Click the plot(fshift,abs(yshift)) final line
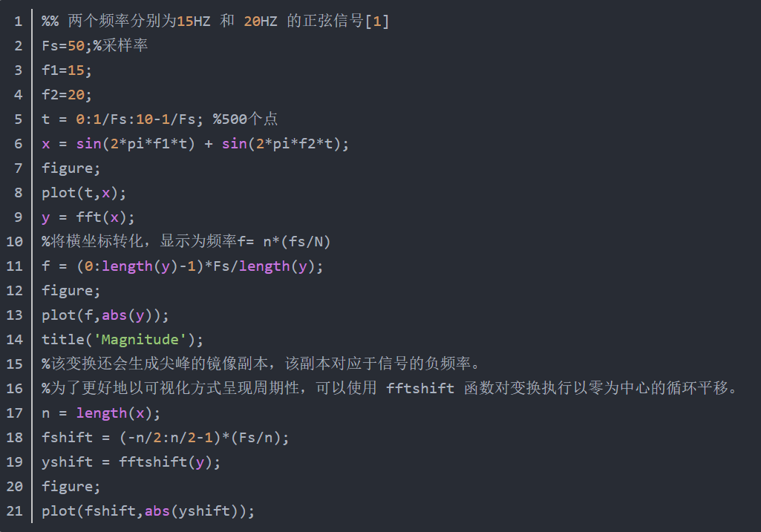The image size is (761, 532). pyautogui.click(x=148, y=511)
